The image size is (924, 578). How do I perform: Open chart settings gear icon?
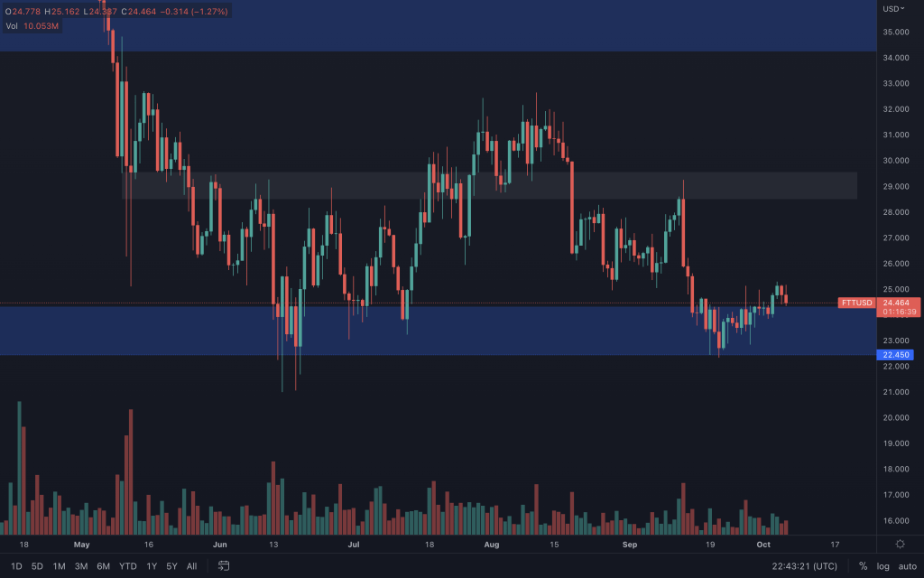coord(900,544)
